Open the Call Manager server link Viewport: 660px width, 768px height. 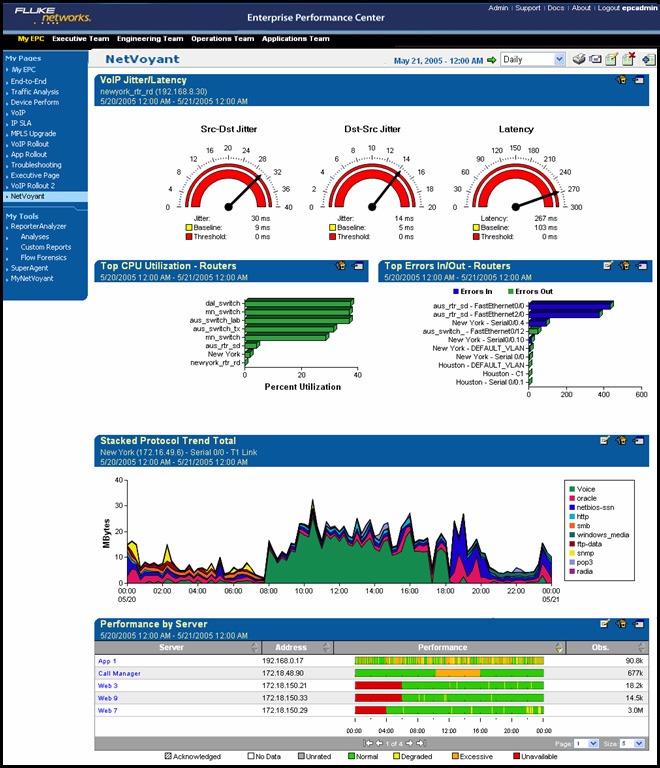click(x=117, y=674)
